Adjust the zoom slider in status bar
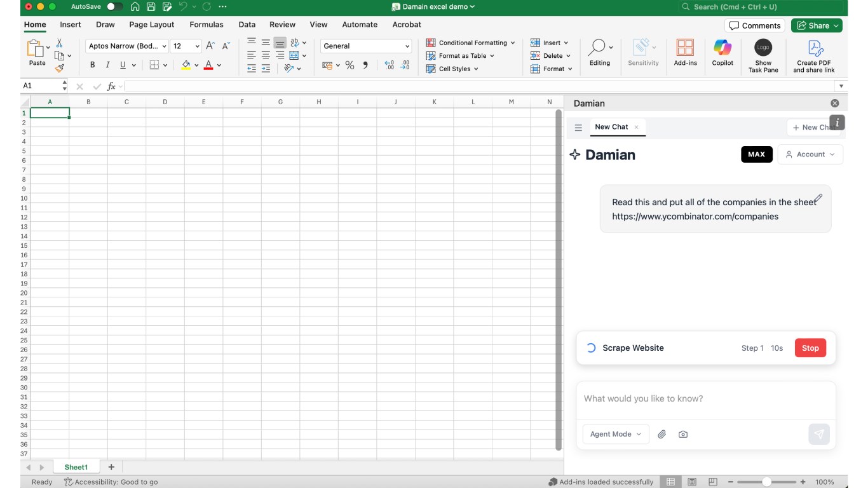The height and width of the screenshot is (488, 868). click(767, 482)
